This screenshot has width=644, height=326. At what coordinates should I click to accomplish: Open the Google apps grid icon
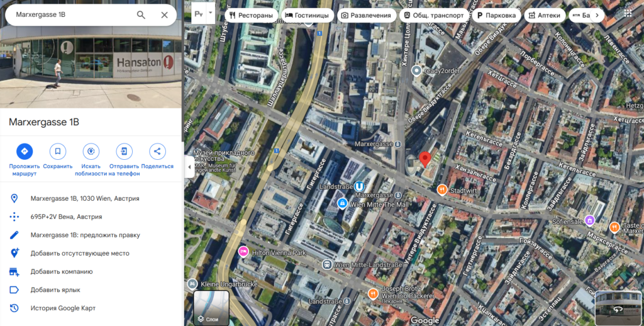click(628, 14)
